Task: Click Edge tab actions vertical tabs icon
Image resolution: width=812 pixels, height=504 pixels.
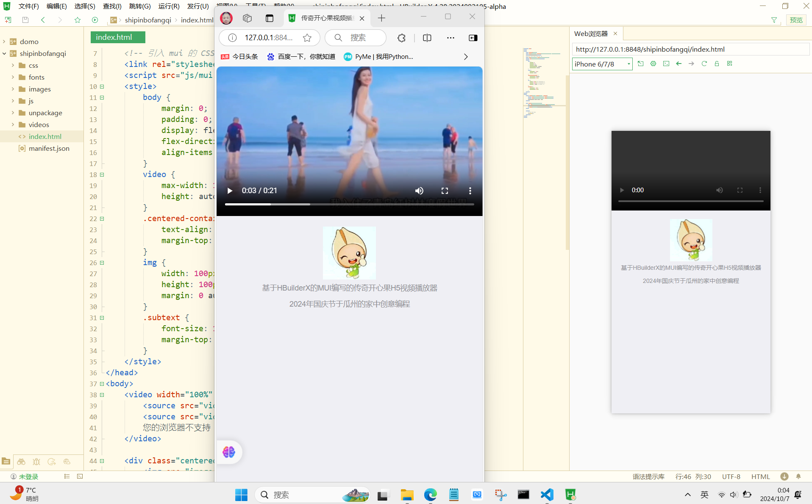Action: point(269,18)
